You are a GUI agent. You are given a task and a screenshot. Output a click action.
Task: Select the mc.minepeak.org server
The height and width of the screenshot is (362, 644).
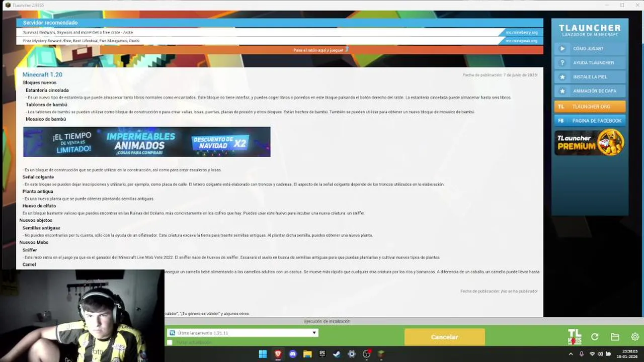tap(522, 41)
